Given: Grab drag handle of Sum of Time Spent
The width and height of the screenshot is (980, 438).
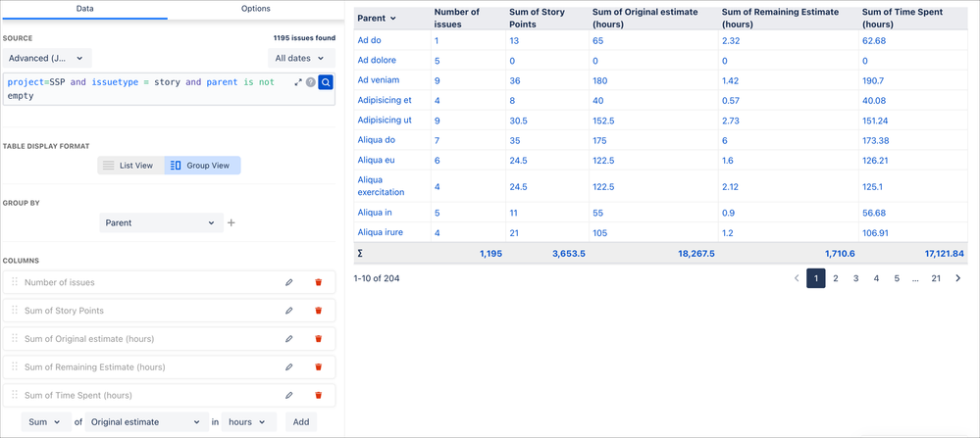Looking at the screenshot, I should (15, 395).
